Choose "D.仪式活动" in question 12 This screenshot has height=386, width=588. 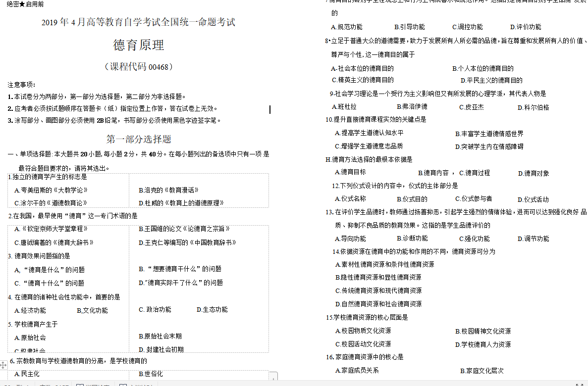pos(533,200)
